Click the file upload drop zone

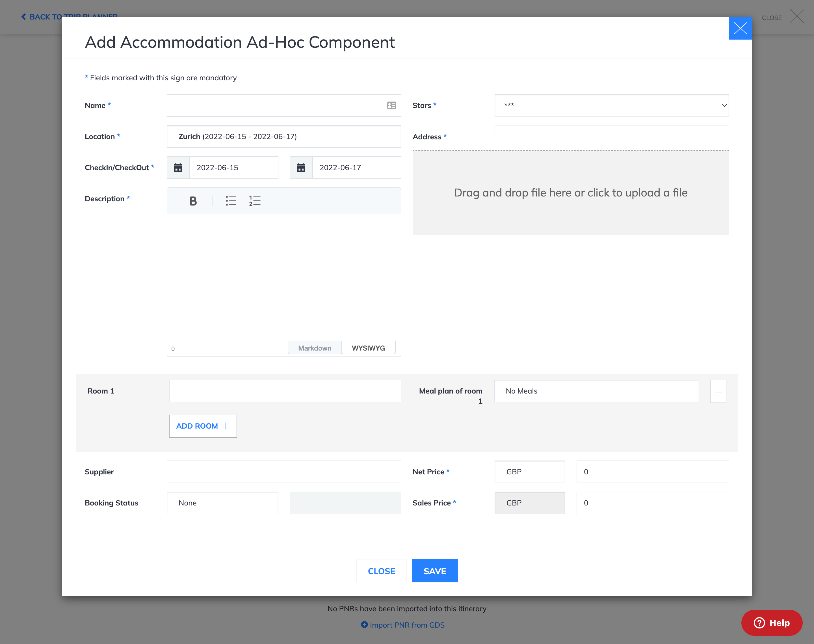tap(571, 193)
